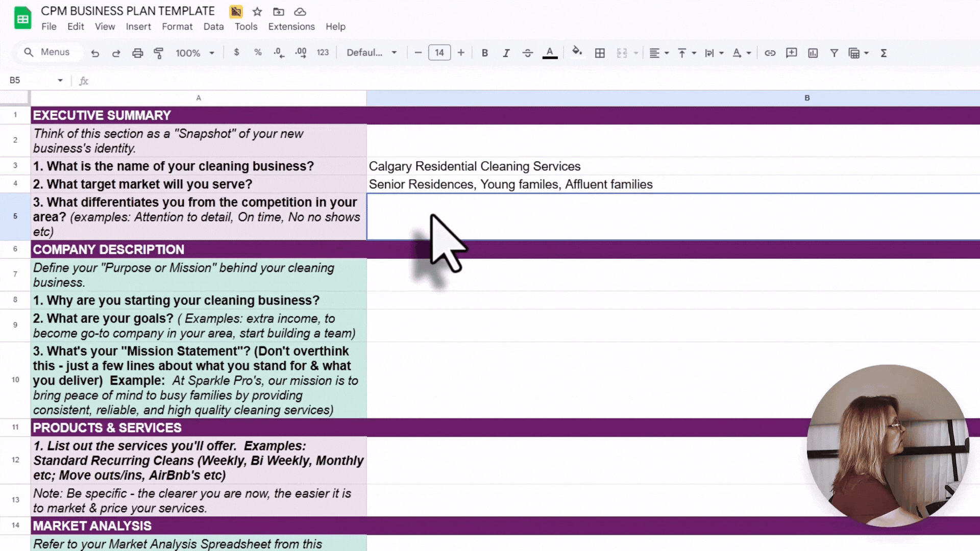Image resolution: width=980 pixels, height=551 pixels.
Task: Click the Functions sigma icon
Action: [x=884, y=53]
